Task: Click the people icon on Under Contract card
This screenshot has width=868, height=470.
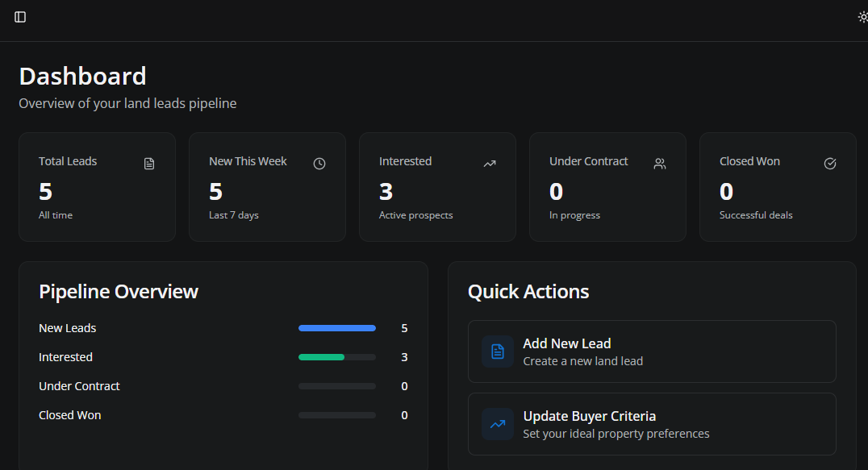Action: pyautogui.click(x=660, y=163)
